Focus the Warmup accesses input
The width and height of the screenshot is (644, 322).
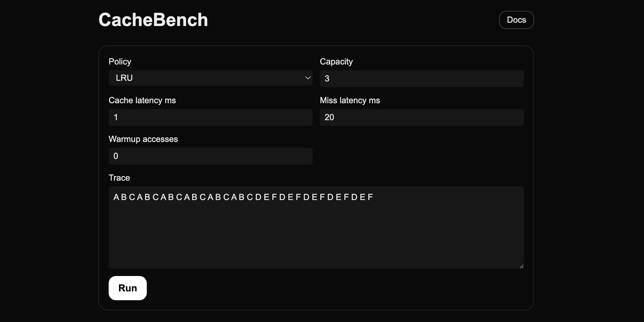[x=210, y=156]
